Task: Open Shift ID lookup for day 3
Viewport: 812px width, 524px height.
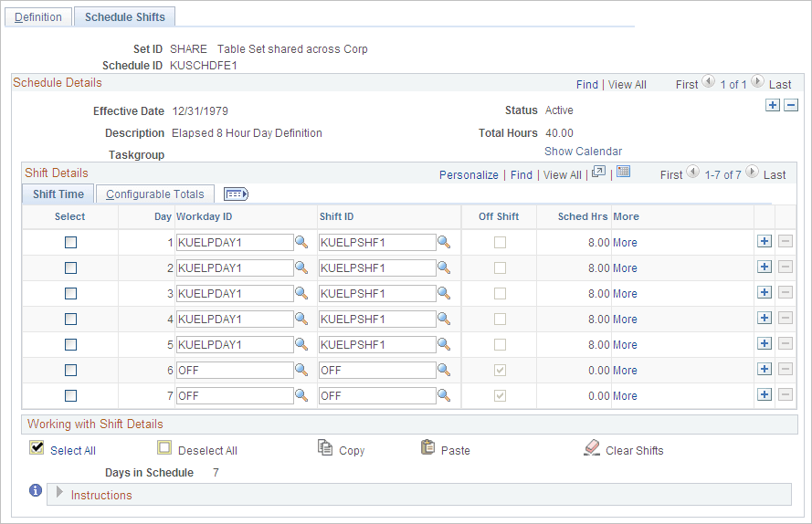Action: 444,292
